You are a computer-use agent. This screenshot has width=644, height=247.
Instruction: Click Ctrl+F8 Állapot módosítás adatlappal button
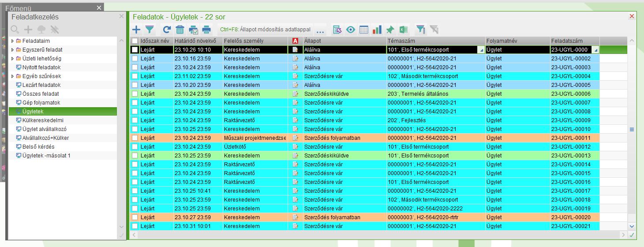point(265,30)
